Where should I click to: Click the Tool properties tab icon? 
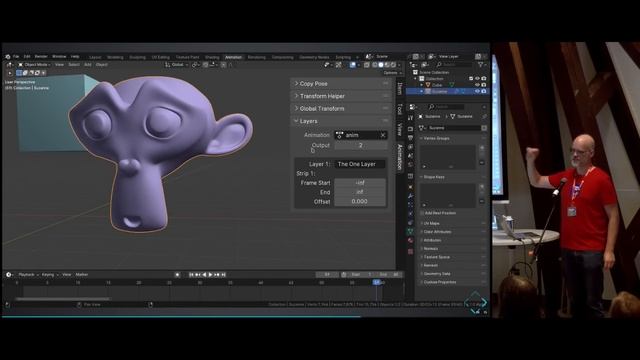(x=410, y=118)
